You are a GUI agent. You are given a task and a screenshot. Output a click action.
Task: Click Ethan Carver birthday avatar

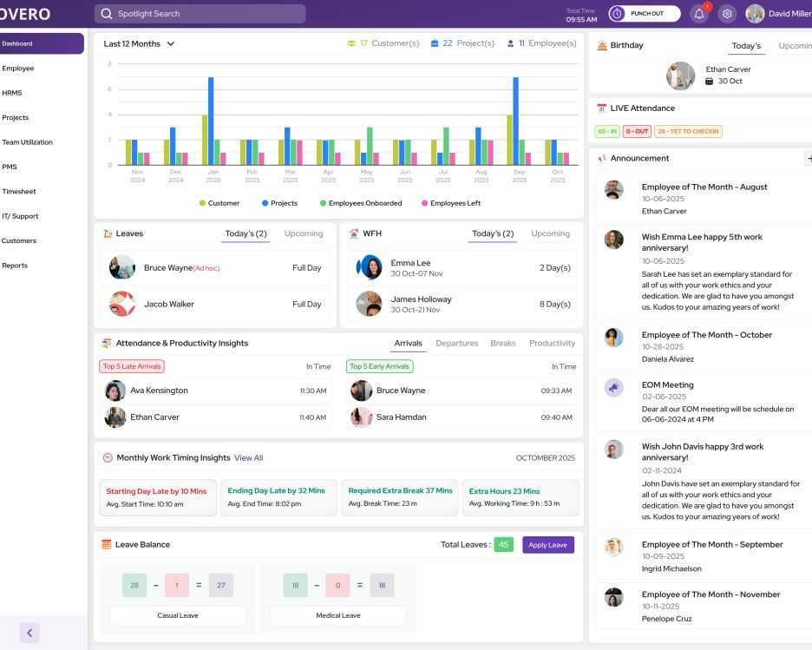tap(680, 76)
